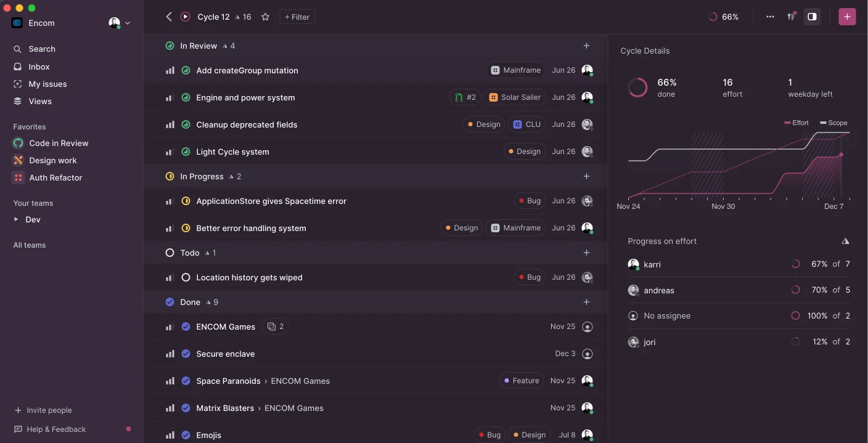Viewport: 868px width, 443px height.
Task: Open the Auth Refactor favorite
Action: (55, 177)
